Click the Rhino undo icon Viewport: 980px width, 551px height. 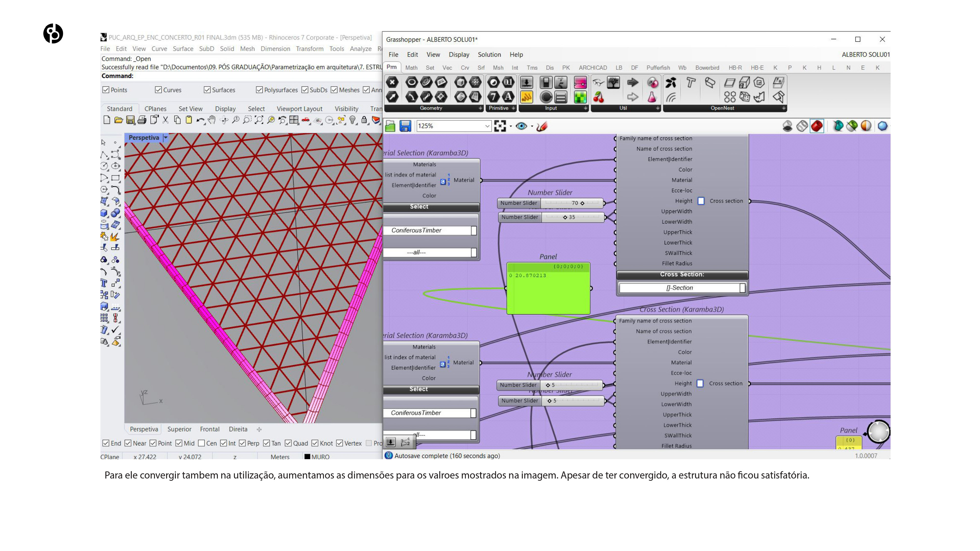pos(200,120)
